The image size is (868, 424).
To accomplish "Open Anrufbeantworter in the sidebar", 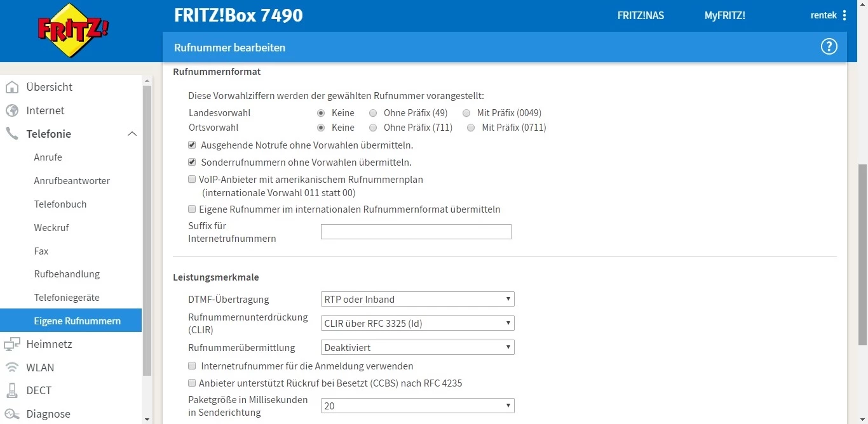I will pos(72,181).
